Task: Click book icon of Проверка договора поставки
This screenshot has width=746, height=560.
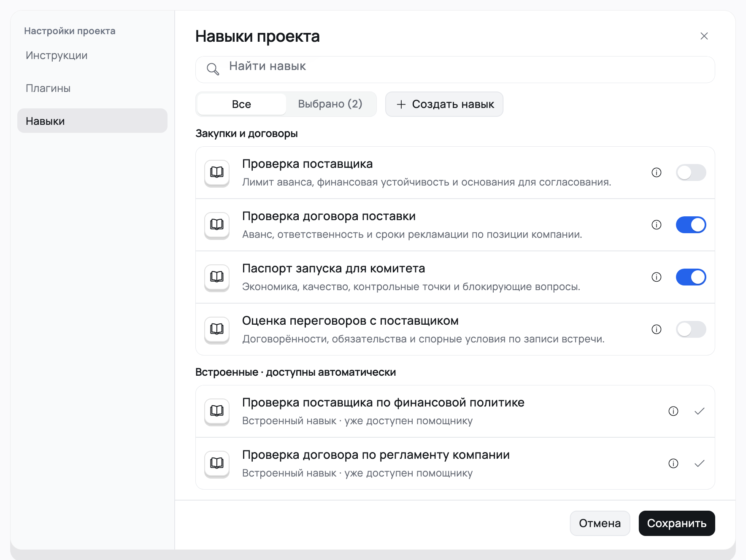Action: 217,225
